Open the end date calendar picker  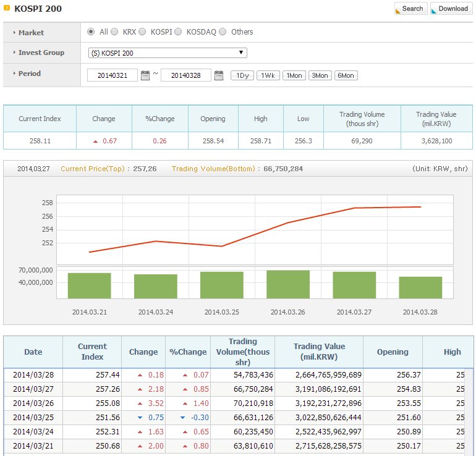[x=219, y=75]
